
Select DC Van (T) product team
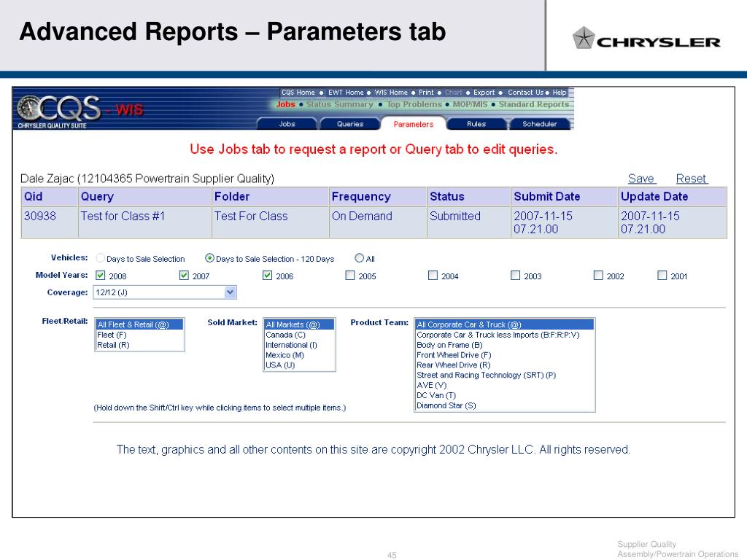point(505,395)
